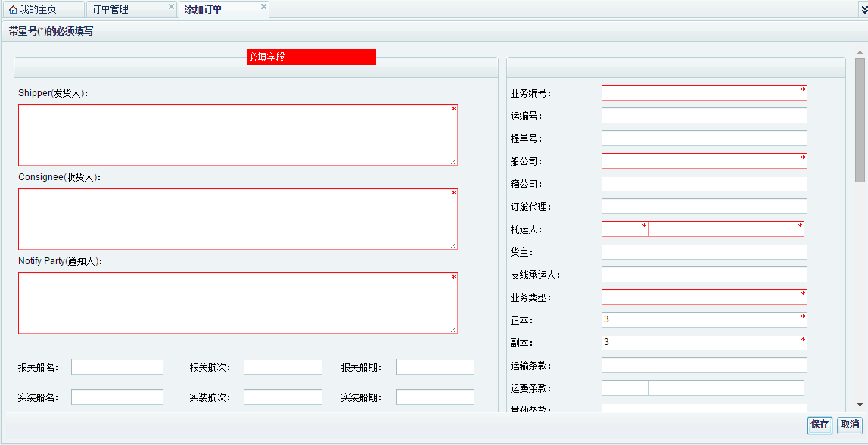Click the Consignee(收货人) text area
This screenshot has height=445, width=868.
238,219
